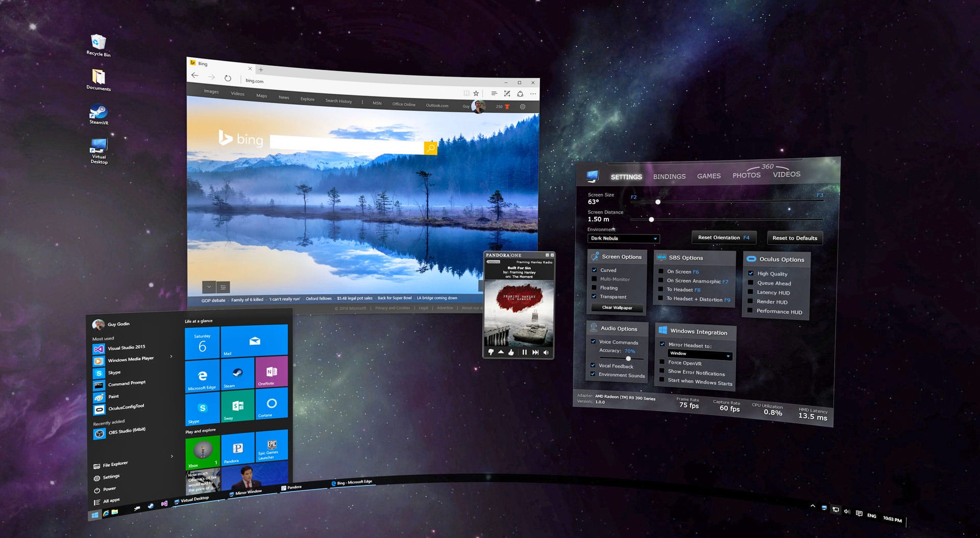Image resolution: width=980 pixels, height=538 pixels.
Task: Open a new tab in Edge
Action: 261,69
